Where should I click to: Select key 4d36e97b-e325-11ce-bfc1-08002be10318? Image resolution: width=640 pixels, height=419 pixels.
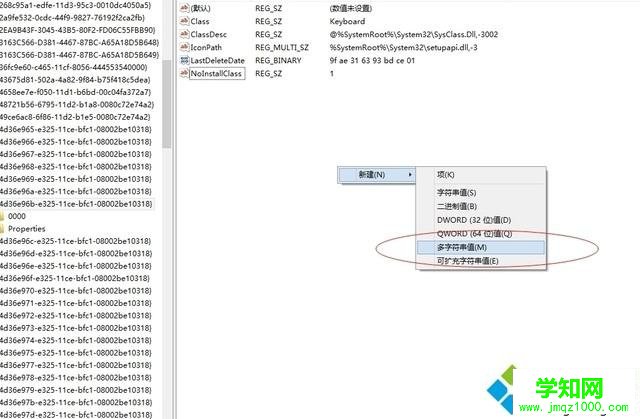click(x=76, y=402)
